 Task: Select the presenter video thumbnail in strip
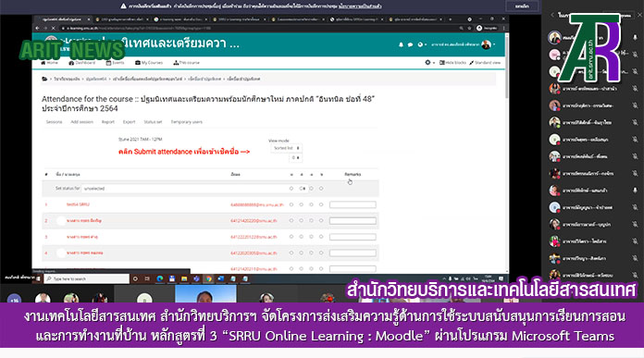pyautogui.click(x=205, y=294)
